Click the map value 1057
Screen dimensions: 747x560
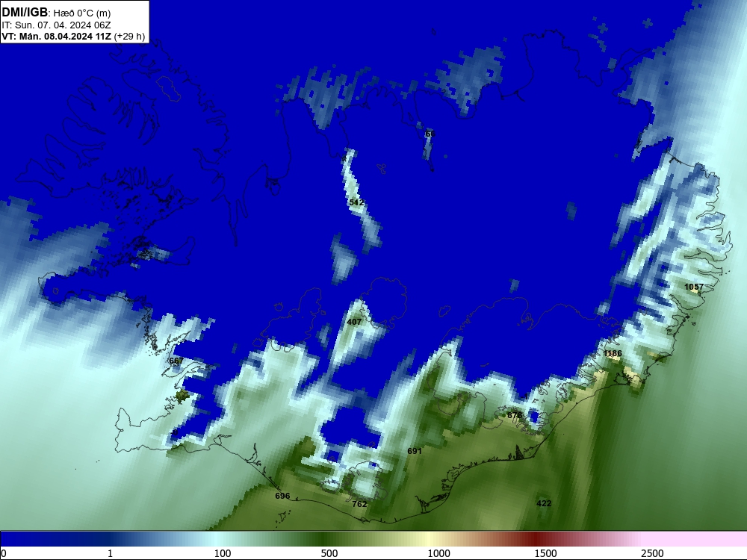pyautogui.click(x=694, y=287)
